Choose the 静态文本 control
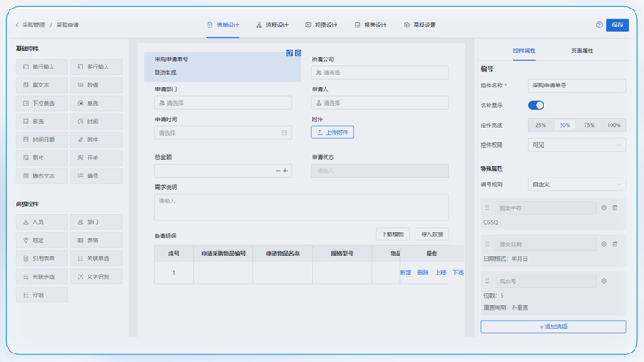The height and width of the screenshot is (362, 644). pos(42,176)
